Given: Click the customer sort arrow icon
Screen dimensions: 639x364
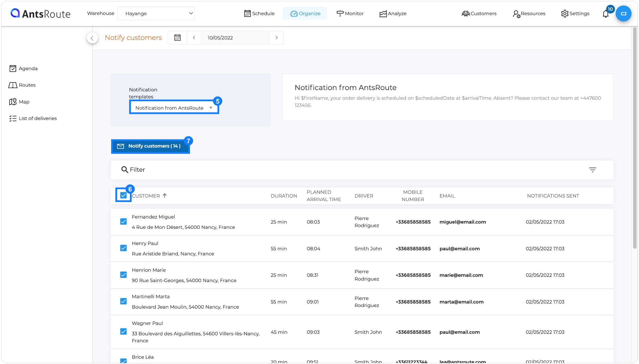Looking at the screenshot, I should [165, 196].
